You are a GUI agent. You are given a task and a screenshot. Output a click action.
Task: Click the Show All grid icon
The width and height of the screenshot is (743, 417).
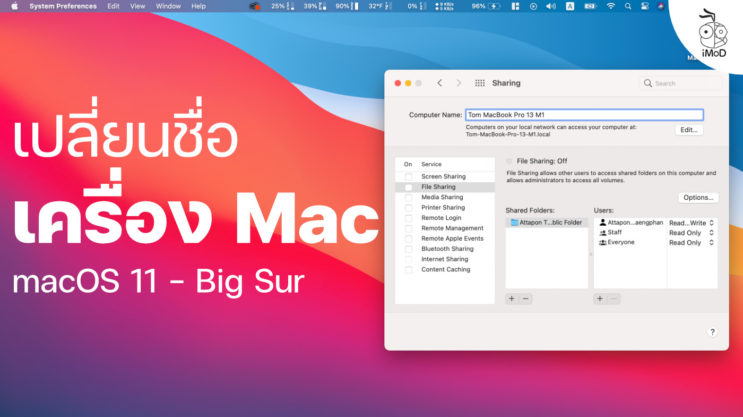[x=480, y=83]
